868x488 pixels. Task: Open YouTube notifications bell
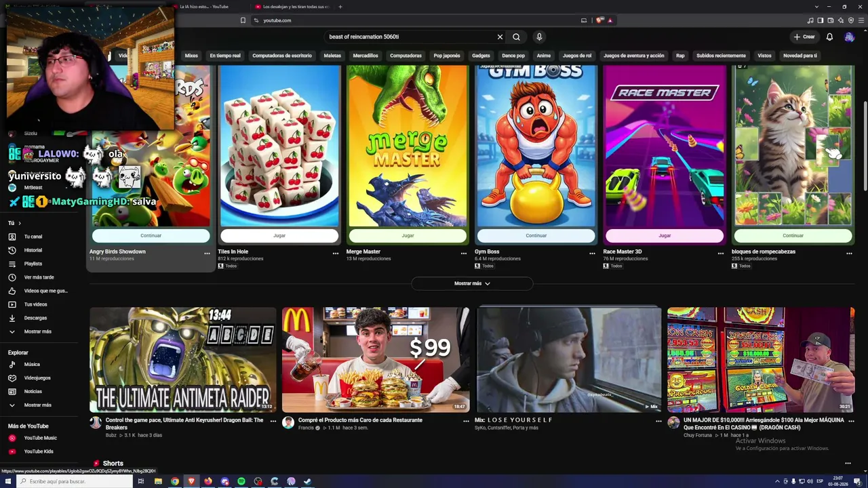tap(829, 37)
